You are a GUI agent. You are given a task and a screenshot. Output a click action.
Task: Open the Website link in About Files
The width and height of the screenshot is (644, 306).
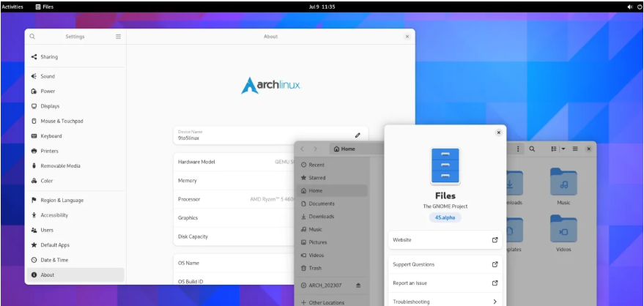point(445,240)
